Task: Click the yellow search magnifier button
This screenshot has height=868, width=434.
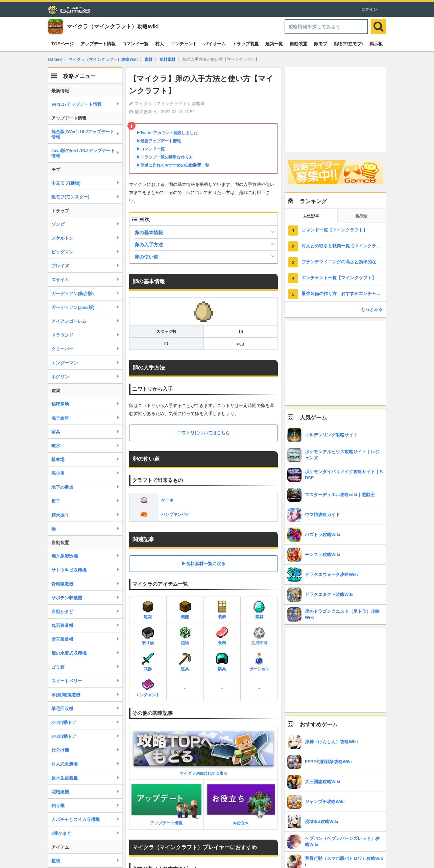Action: [x=378, y=26]
